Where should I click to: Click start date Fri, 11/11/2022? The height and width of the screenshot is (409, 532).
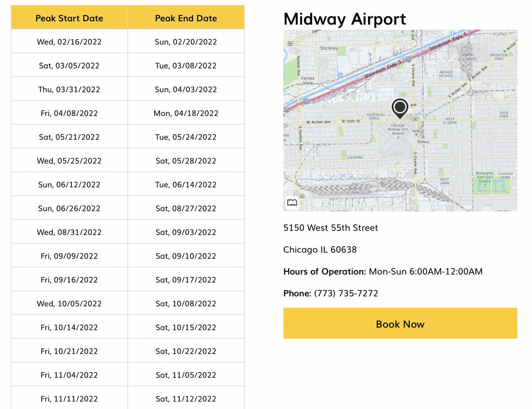click(69, 399)
